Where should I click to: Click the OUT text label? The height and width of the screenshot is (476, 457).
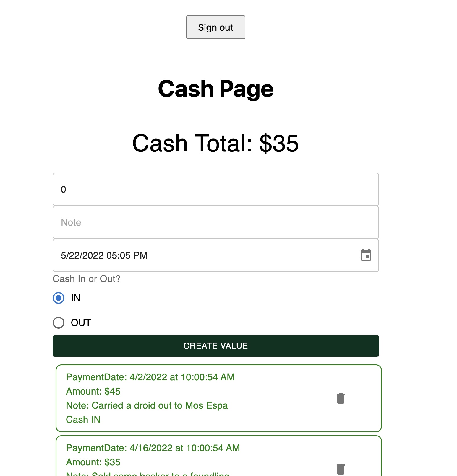tap(81, 323)
